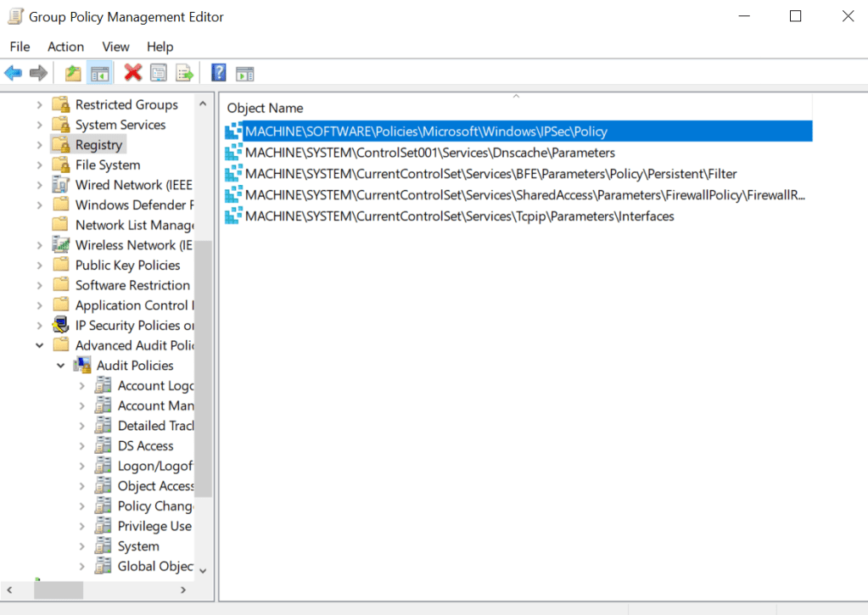Click the Back arrow toolbar icon
Screen dimensions: 868x615
tap(14, 73)
